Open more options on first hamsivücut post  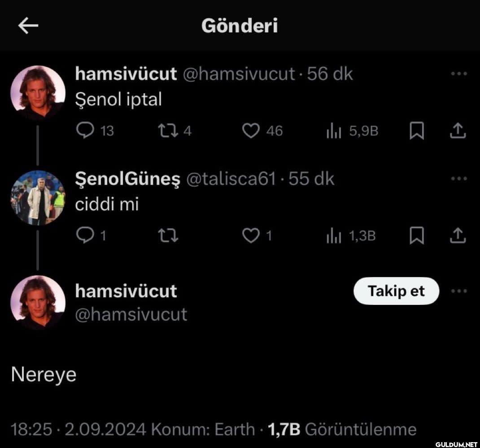click(459, 74)
